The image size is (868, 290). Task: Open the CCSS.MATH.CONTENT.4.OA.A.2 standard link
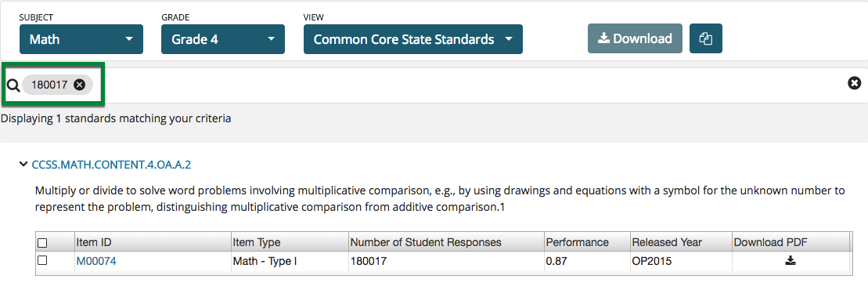click(x=112, y=164)
